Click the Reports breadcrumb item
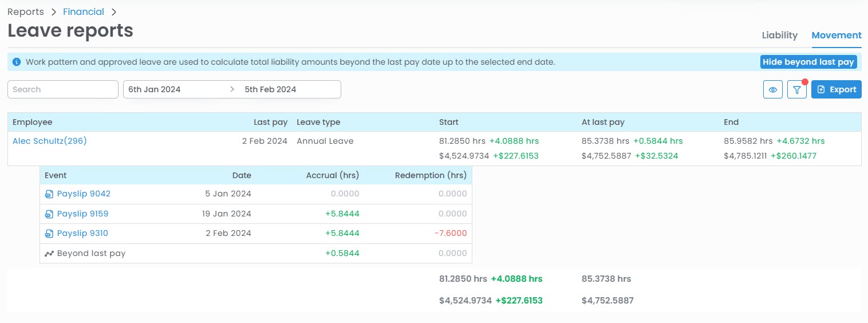Image resolution: width=868 pixels, height=323 pixels. [x=26, y=12]
